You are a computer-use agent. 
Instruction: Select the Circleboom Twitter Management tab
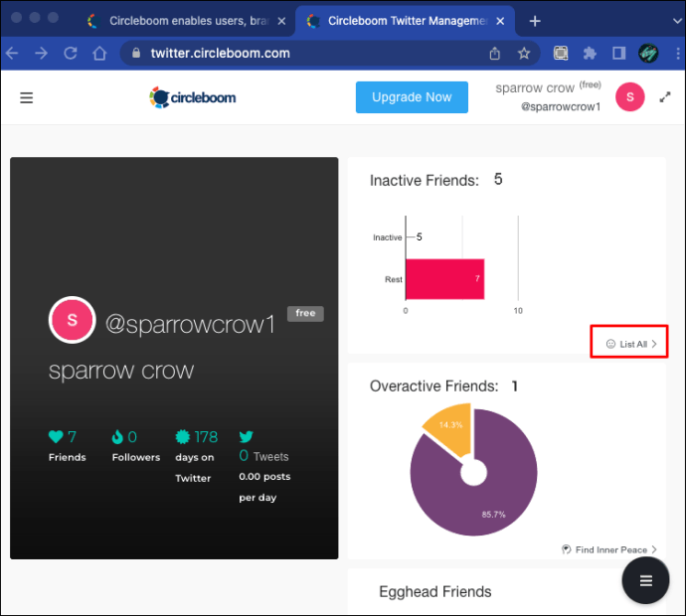405,21
